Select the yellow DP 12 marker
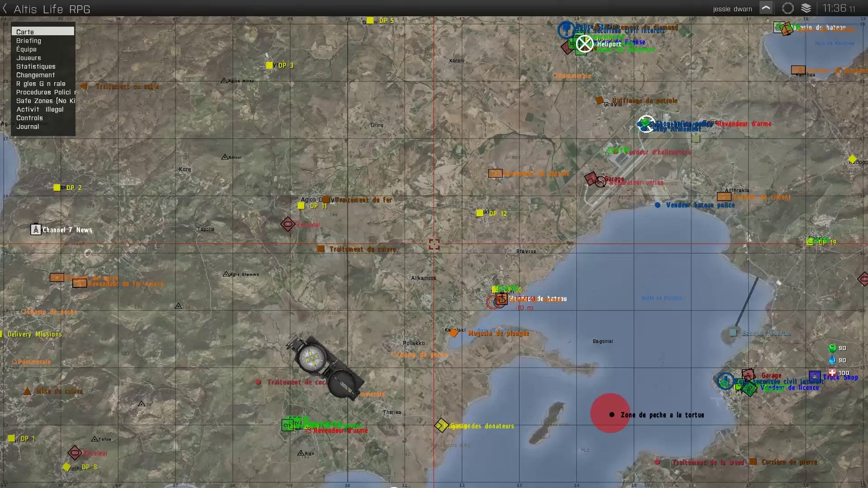The image size is (868, 488). [x=480, y=213]
